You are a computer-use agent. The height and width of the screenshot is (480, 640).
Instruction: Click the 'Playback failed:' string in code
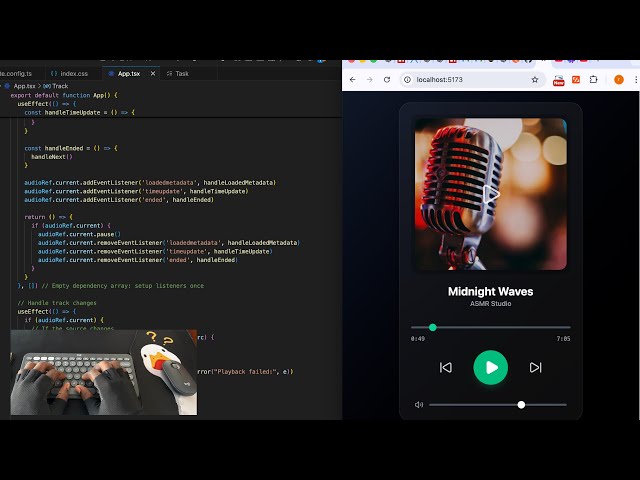[x=248, y=371]
